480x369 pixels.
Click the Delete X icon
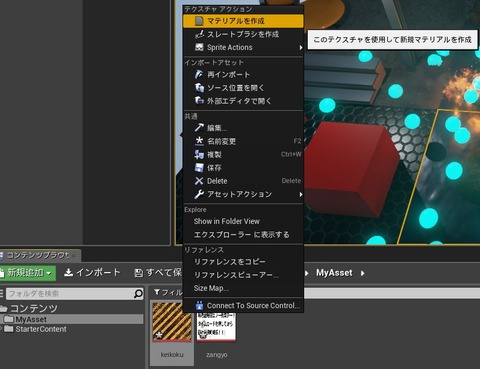[x=199, y=181]
